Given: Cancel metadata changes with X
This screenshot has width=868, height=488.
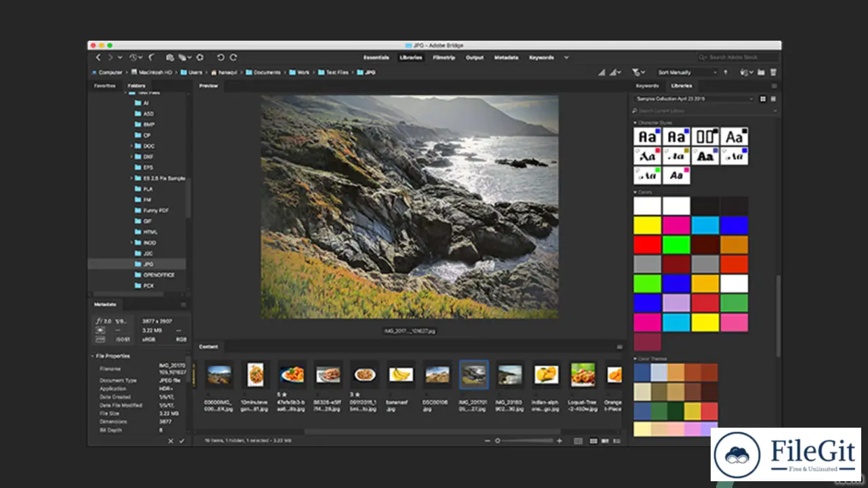Looking at the screenshot, I should 171,441.
